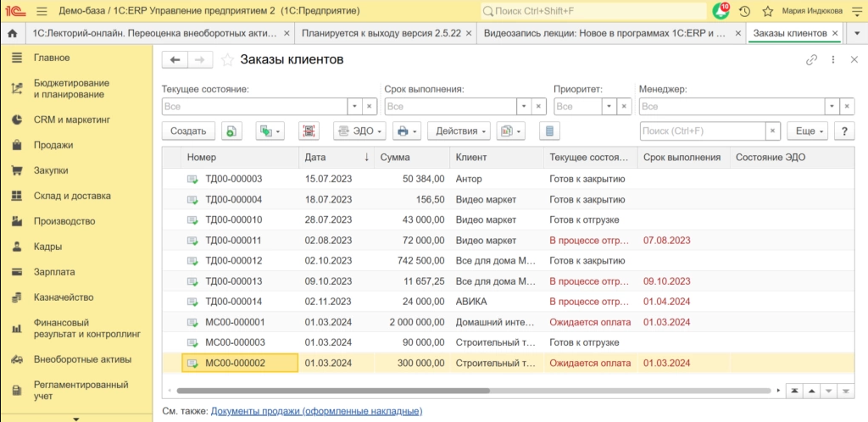The height and width of the screenshot is (422, 868).
Task: Open the Еще dropdown menu
Action: [808, 131]
